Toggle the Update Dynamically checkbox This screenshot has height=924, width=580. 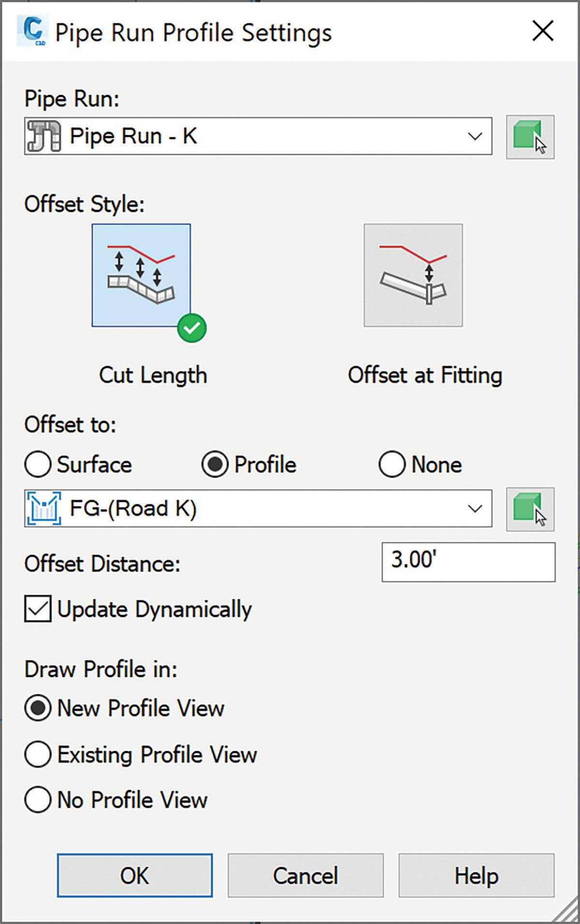(38, 609)
